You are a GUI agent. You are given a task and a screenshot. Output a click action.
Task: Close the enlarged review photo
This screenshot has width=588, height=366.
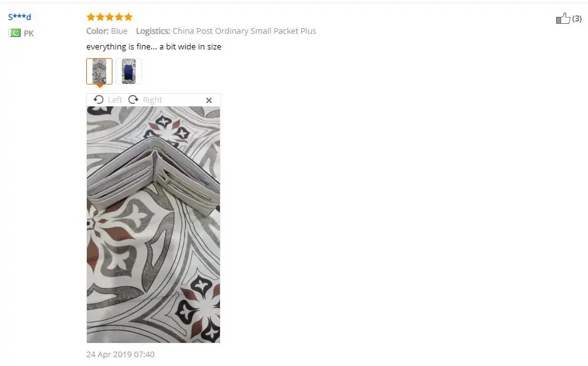(209, 100)
